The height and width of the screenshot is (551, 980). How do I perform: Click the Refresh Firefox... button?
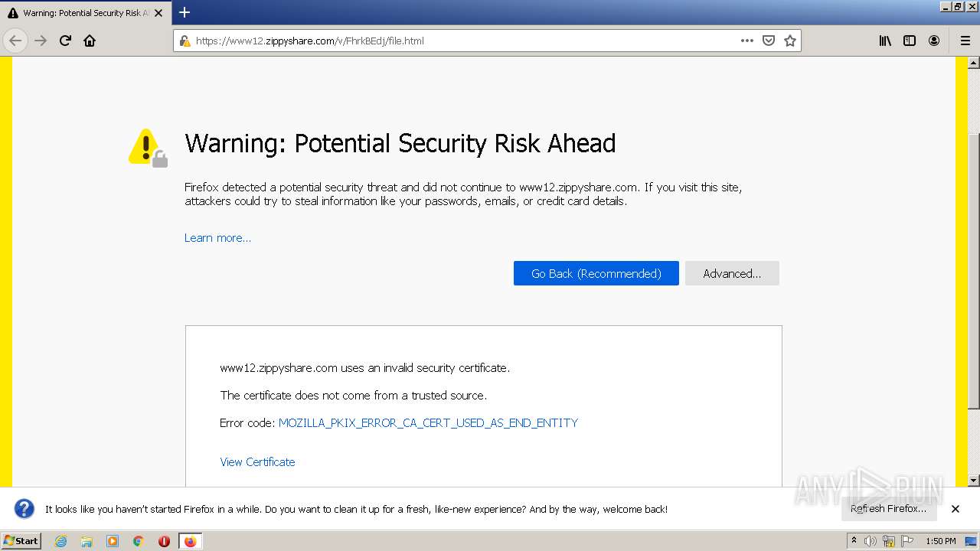[x=889, y=509]
